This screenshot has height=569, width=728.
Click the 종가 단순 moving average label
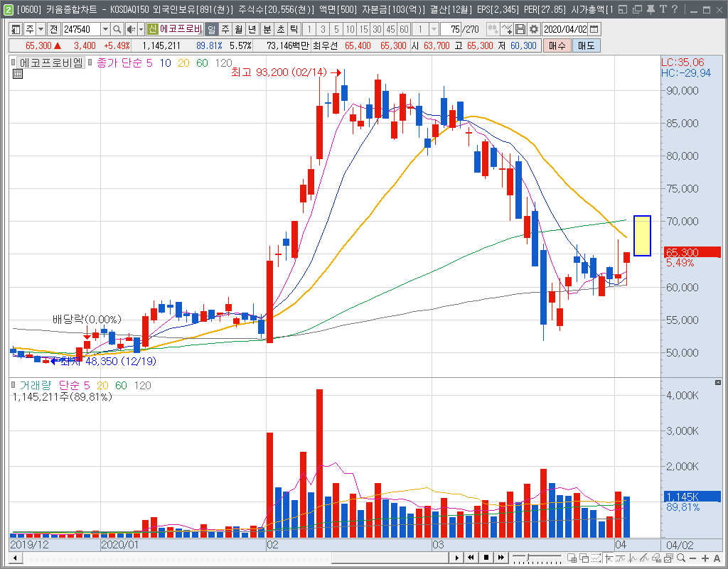coord(120,63)
